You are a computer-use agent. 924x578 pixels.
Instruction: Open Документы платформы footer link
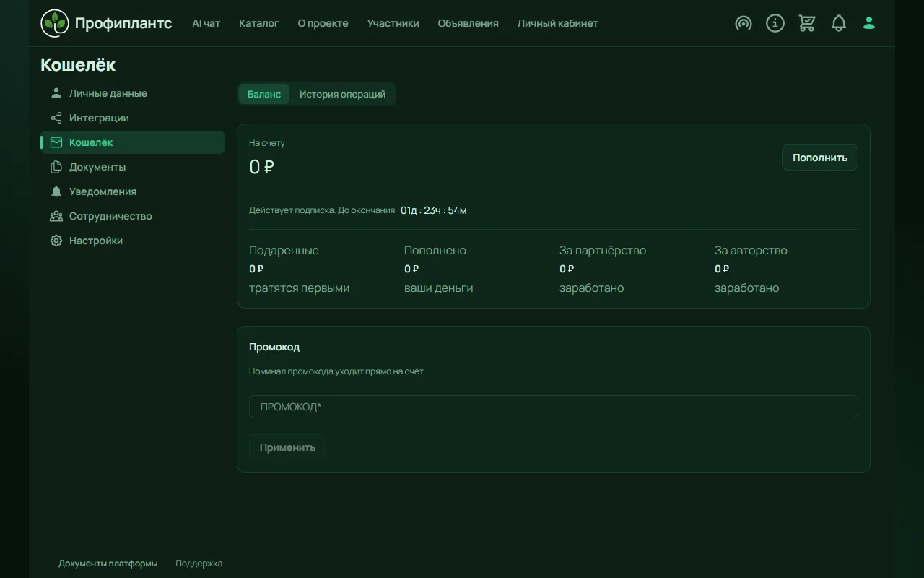108,564
